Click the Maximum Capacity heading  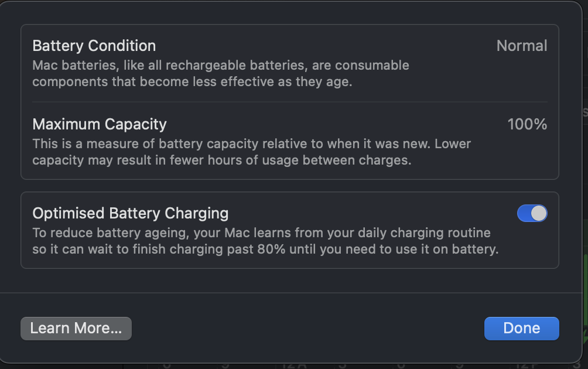[100, 124]
